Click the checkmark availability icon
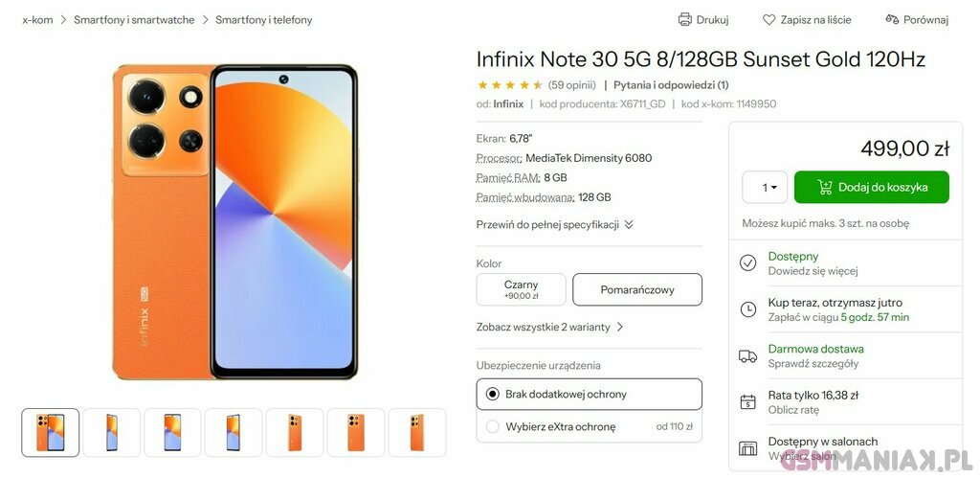980x478 pixels. click(747, 262)
